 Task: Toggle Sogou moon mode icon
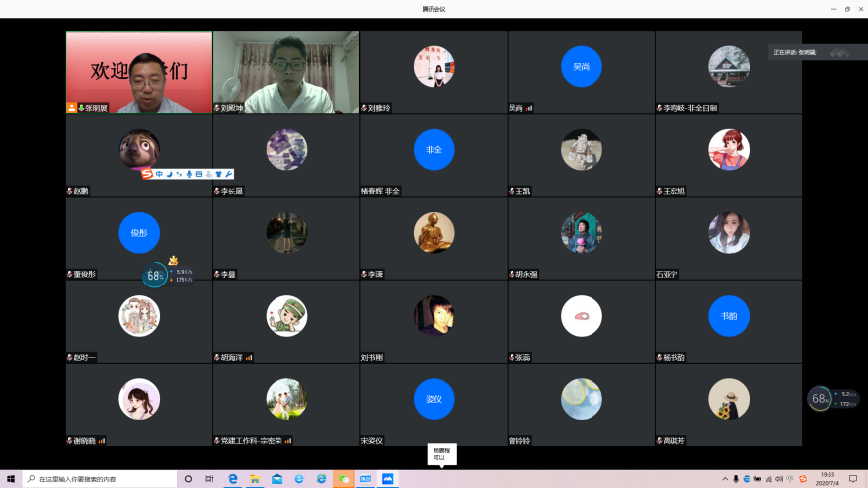[x=169, y=174]
